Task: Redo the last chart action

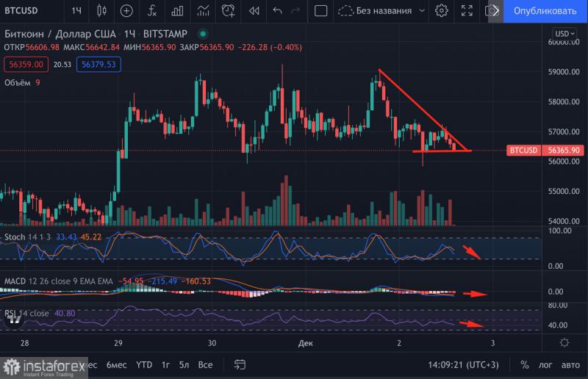Action: (296, 10)
